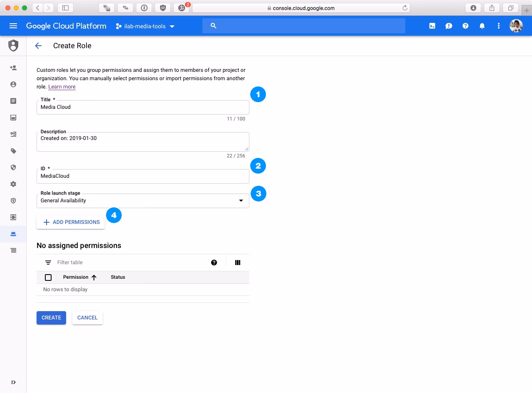Viewport: 532px width, 393px height.
Task: Click the Google Cloud Platform logo text
Action: tap(66, 26)
